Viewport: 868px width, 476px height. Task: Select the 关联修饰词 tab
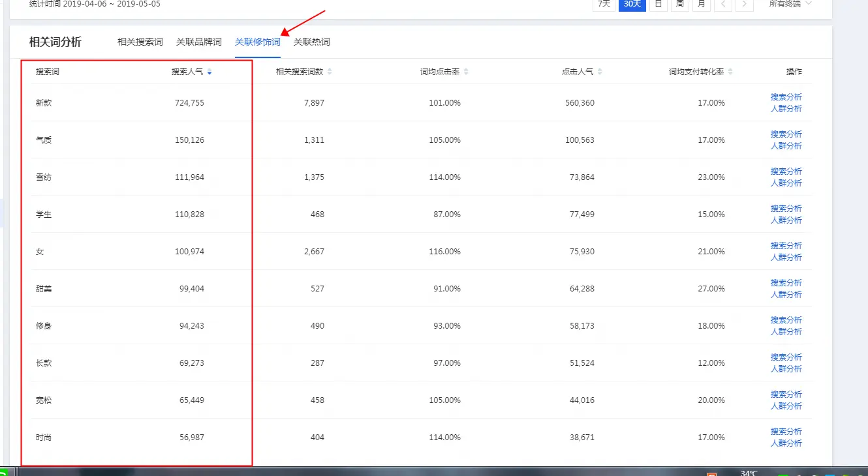point(258,42)
